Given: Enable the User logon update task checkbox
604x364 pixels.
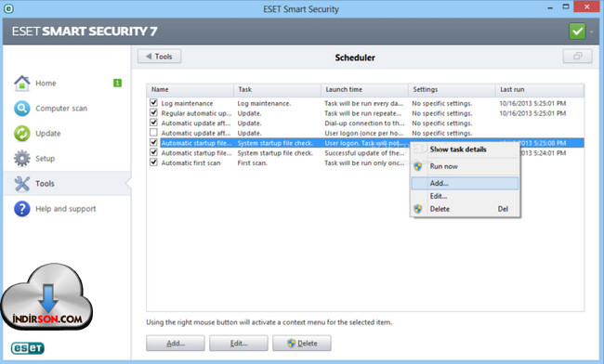Looking at the screenshot, I should 153,133.
